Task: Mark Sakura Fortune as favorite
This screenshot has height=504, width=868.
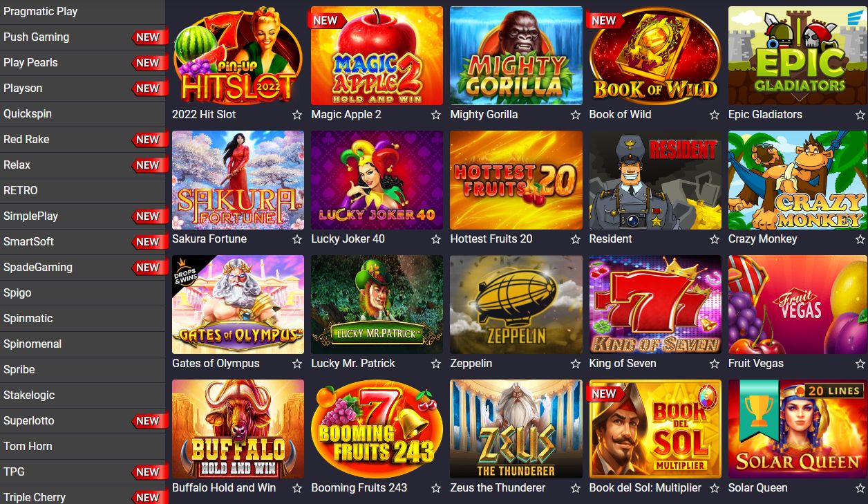Action: pos(297,239)
